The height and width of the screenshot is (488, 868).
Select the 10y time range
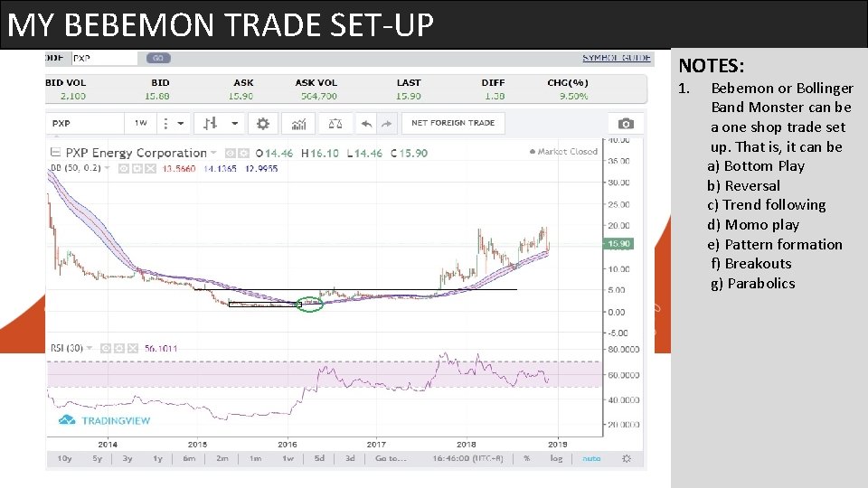[65, 459]
